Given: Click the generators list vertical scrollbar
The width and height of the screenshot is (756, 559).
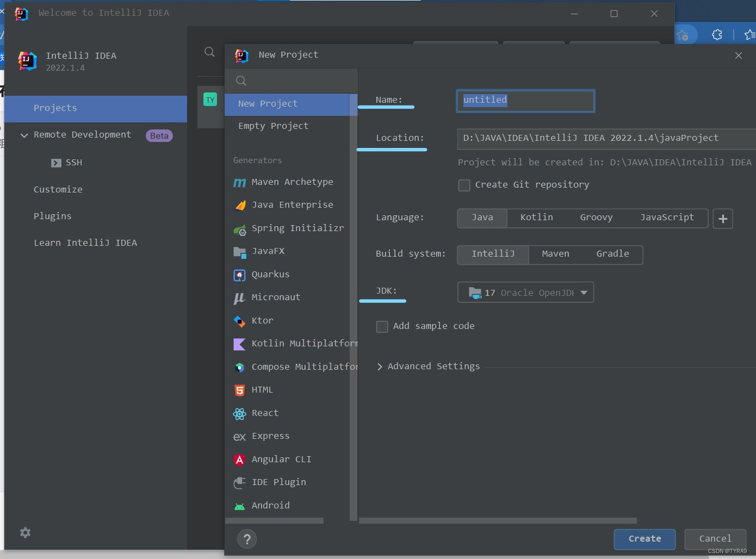Looking at the screenshot, I should pyautogui.click(x=354, y=307).
